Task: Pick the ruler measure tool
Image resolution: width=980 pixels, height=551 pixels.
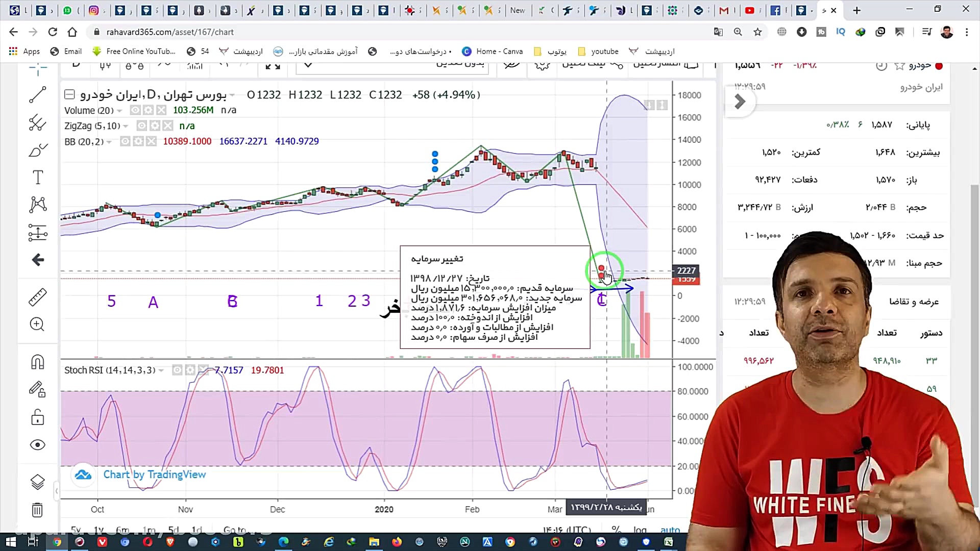Action: (37, 297)
